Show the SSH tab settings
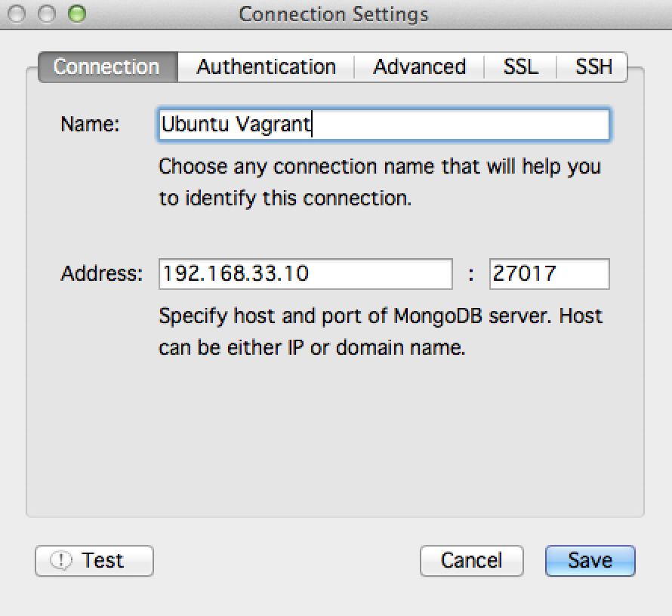Screen dimensions: 672x616 pos(593,66)
